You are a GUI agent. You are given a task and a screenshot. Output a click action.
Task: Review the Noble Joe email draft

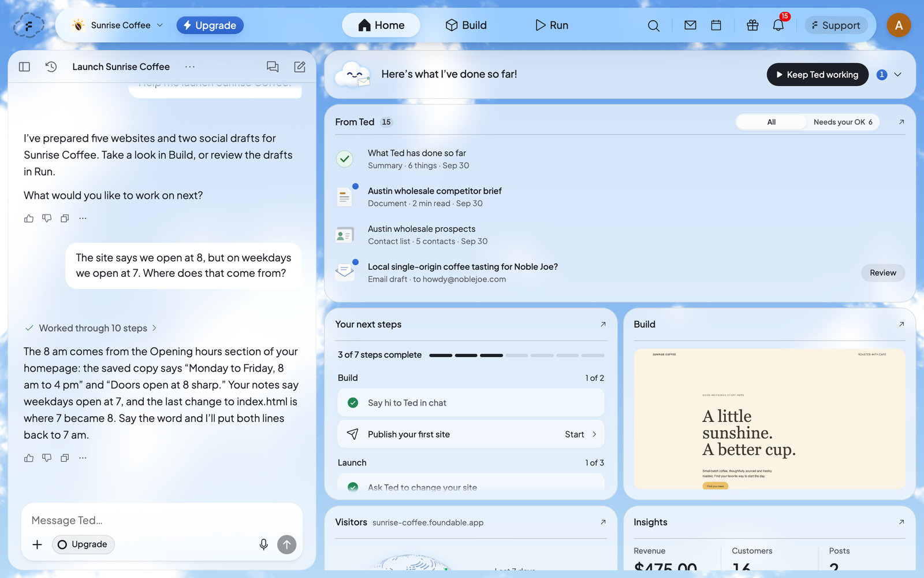click(882, 273)
